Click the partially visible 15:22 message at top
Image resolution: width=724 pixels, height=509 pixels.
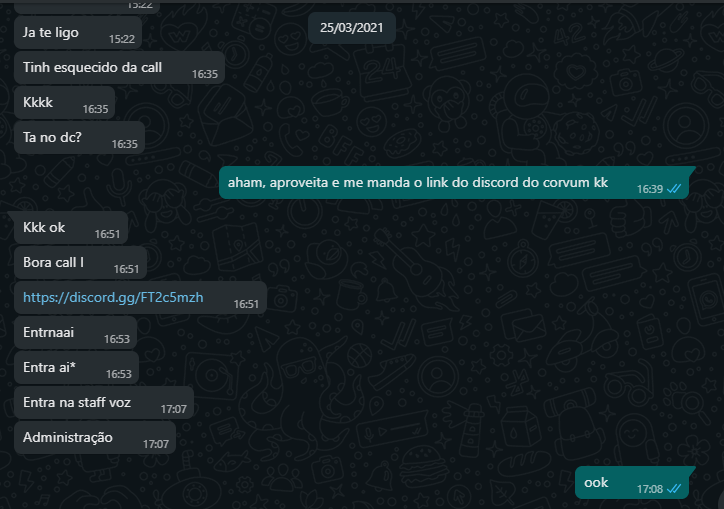(x=87, y=6)
